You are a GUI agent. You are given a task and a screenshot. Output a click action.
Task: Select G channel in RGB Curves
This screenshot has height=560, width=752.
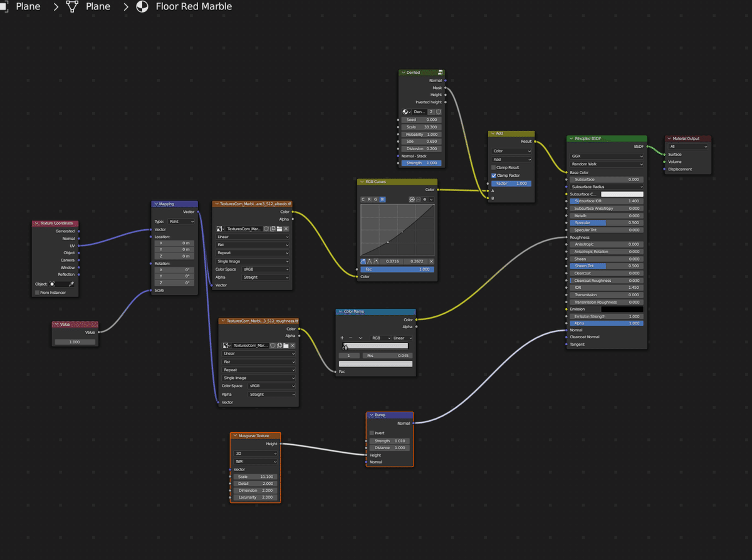376,199
